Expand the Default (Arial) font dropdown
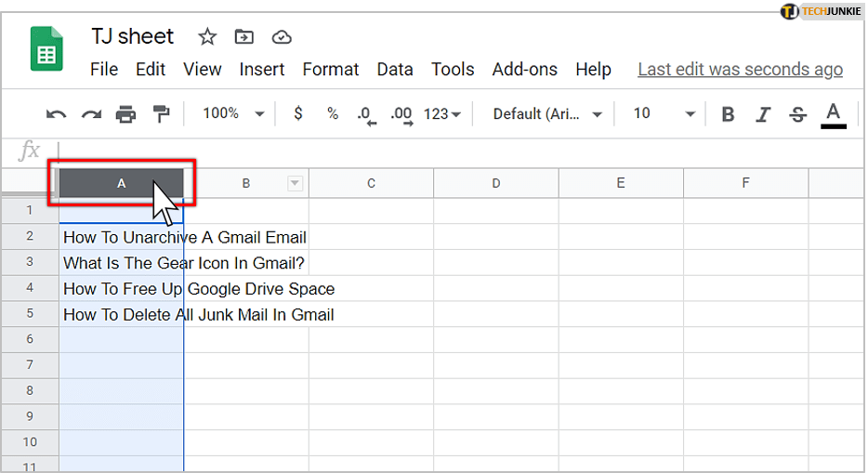This screenshot has height=473, width=868. pyautogui.click(x=547, y=113)
